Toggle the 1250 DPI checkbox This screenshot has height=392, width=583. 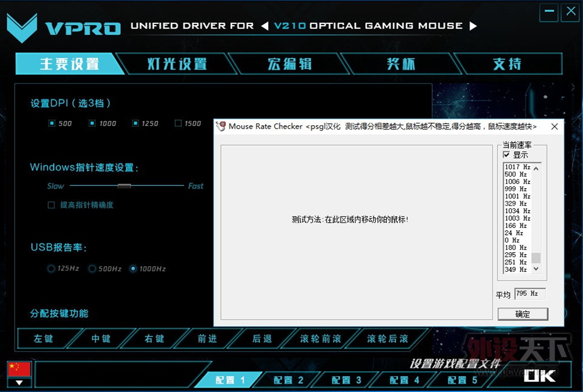click(x=136, y=123)
